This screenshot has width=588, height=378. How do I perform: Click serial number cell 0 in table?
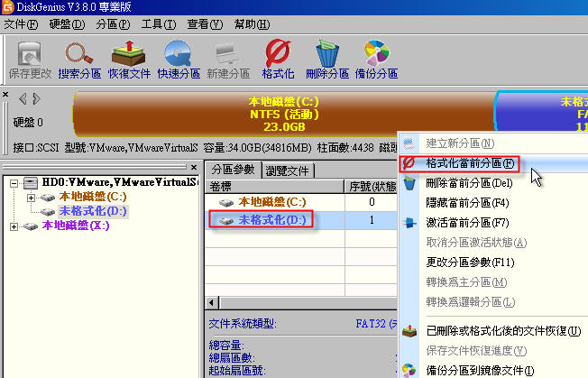372,202
